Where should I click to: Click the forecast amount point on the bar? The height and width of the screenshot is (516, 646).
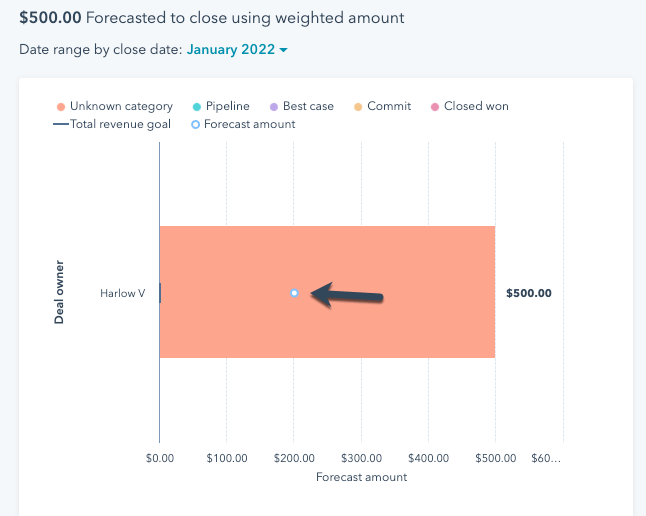[x=294, y=293]
